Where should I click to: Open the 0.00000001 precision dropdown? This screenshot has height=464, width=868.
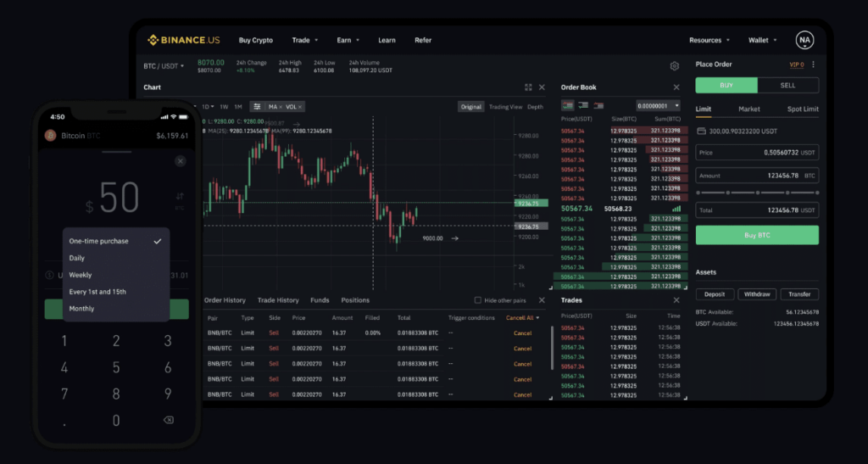click(658, 106)
